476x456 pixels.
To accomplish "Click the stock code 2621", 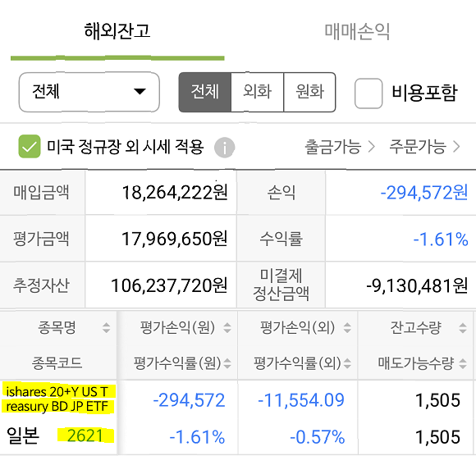I will click(x=85, y=435).
